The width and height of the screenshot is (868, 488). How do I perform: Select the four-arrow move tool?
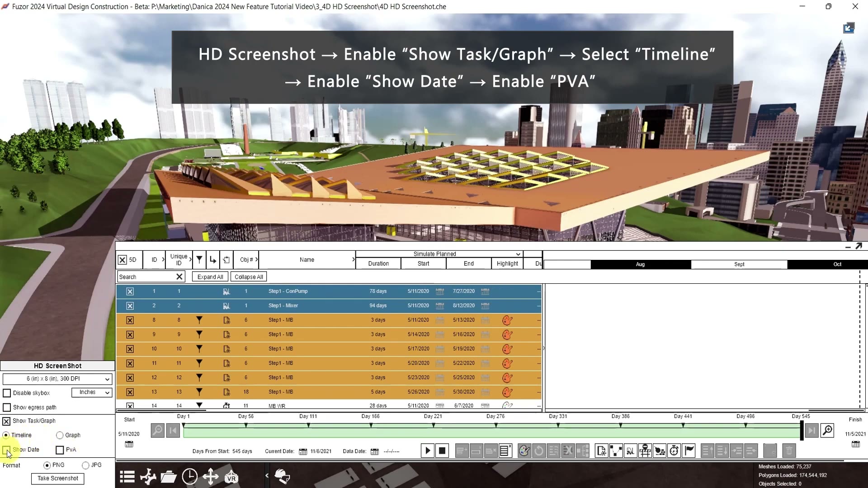pyautogui.click(x=210, y=477)
